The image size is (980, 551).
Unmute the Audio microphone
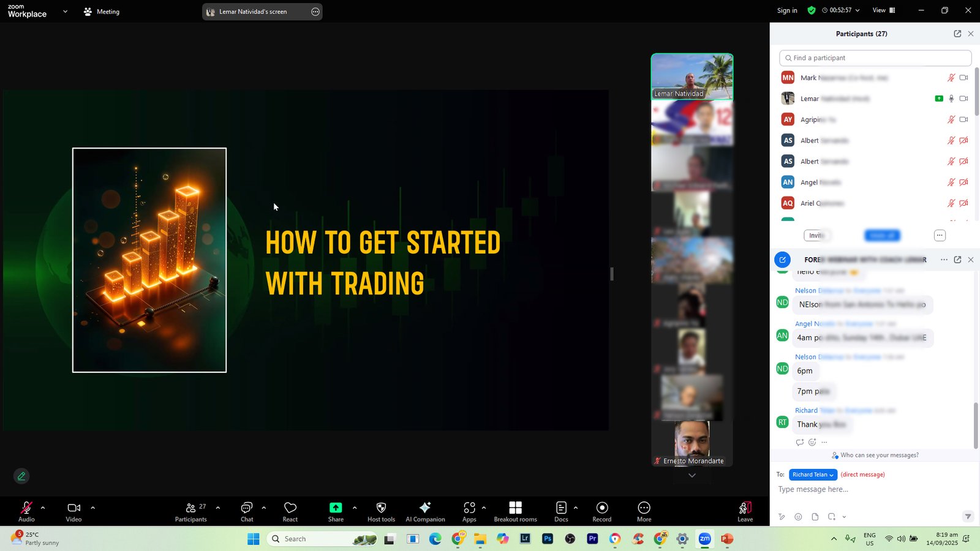(26, 508)
